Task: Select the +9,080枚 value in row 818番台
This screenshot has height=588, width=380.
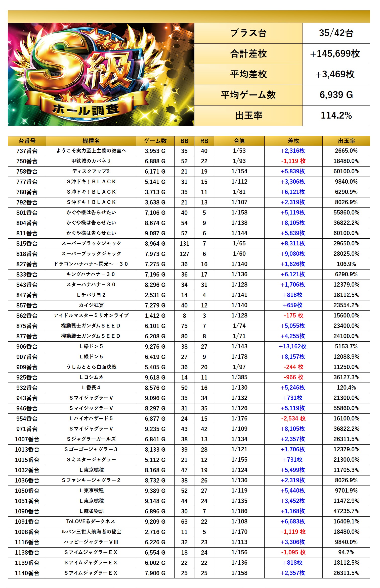Action: point(293,254)
